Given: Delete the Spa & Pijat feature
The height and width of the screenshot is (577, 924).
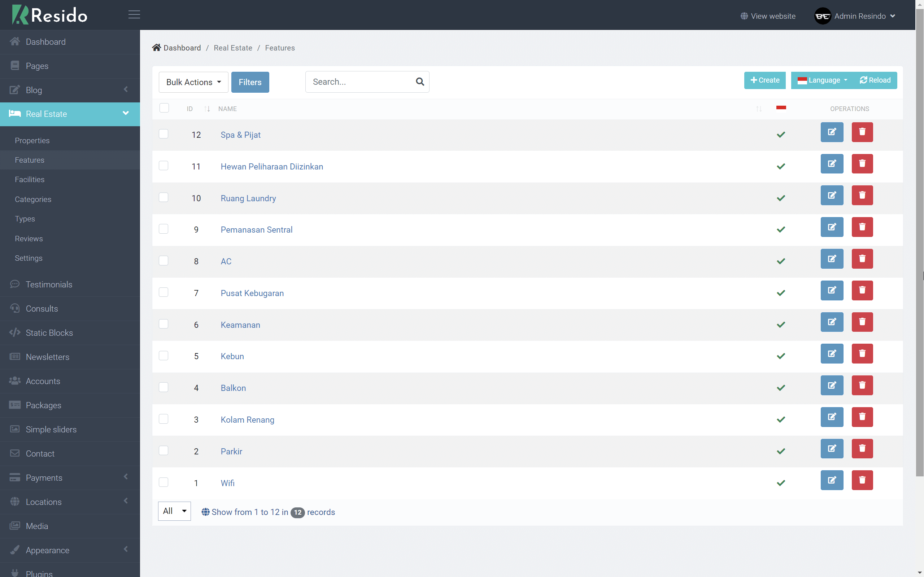Looking at the screenshot, I should click(x=862, y=132).
